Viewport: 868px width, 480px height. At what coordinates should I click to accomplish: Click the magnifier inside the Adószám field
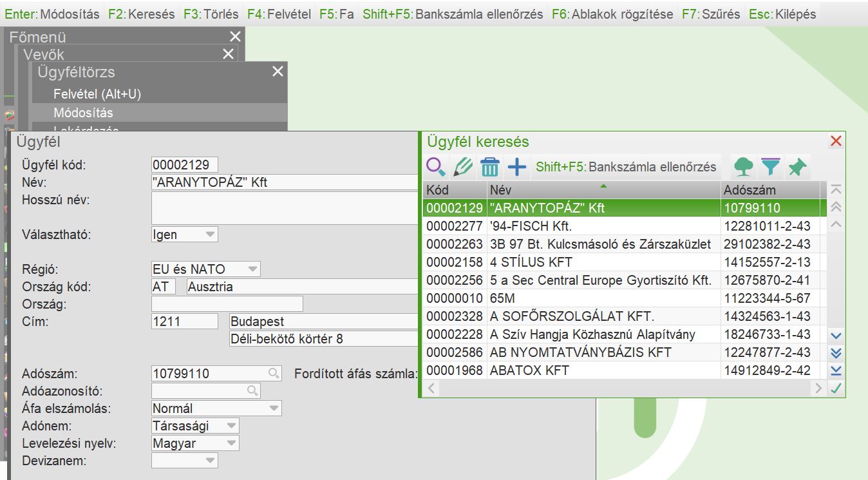coord(274,373)
